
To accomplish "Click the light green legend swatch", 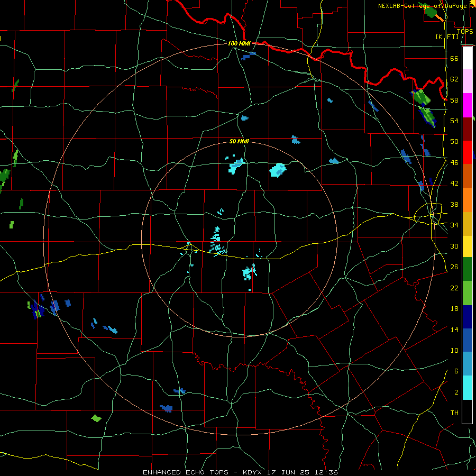I will 467,293.
